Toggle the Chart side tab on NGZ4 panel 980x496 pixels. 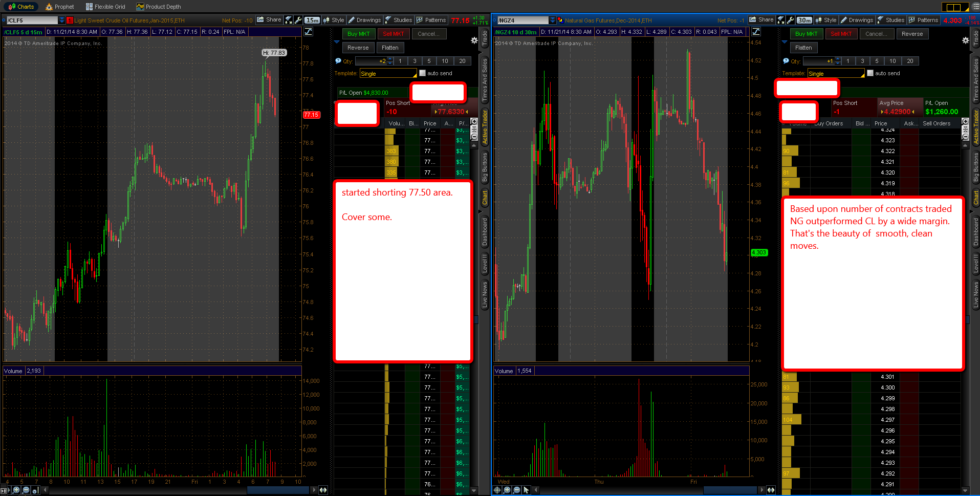coord(976,197)
